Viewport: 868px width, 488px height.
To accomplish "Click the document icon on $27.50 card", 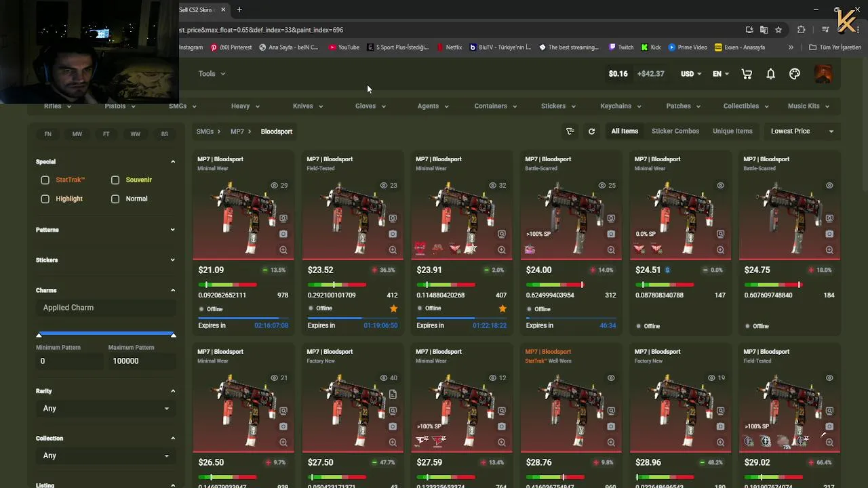I will [x=393, y=394].
